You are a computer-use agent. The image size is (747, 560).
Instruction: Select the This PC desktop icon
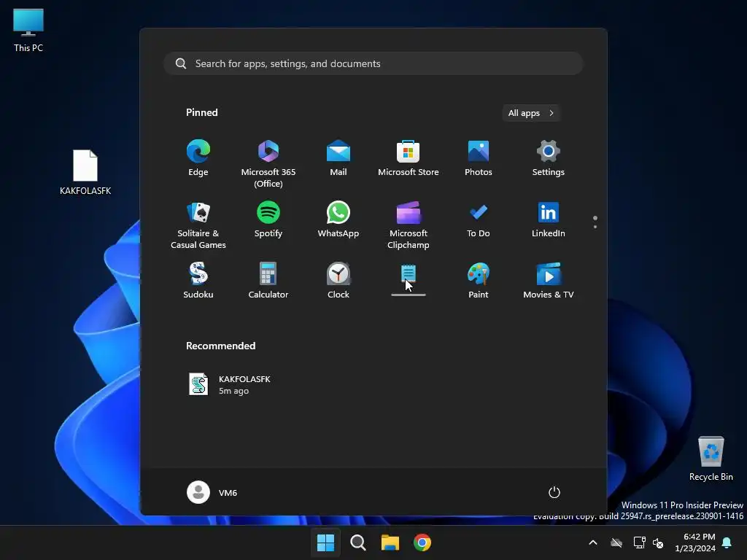tap(28, 30)
